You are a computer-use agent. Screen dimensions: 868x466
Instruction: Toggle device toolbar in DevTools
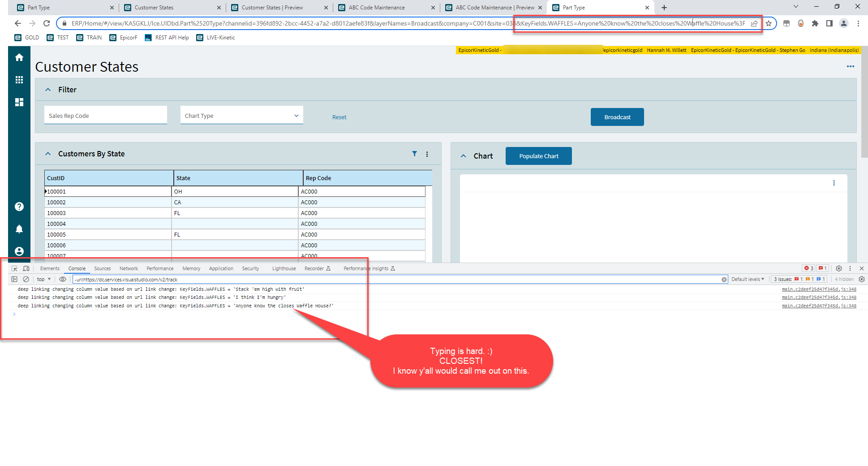pyautogui.click(x=26, y=268)
